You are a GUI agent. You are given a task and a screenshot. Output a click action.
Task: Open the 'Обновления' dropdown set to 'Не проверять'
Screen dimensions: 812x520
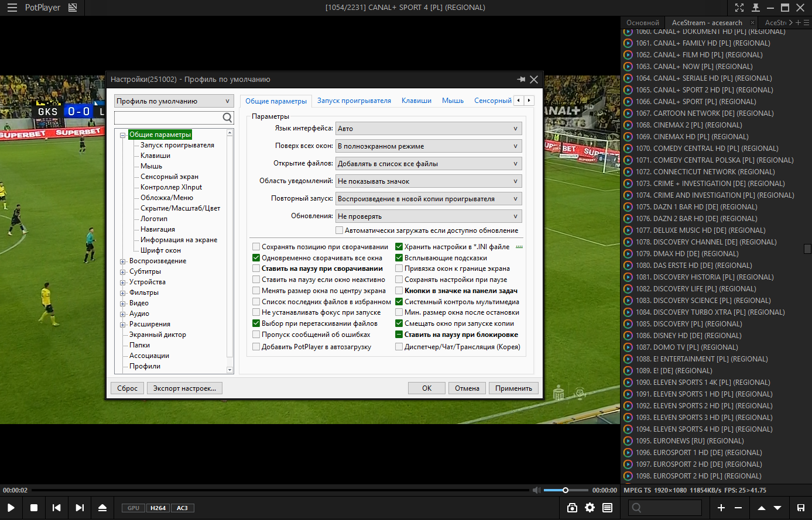(x=428, y=216)
